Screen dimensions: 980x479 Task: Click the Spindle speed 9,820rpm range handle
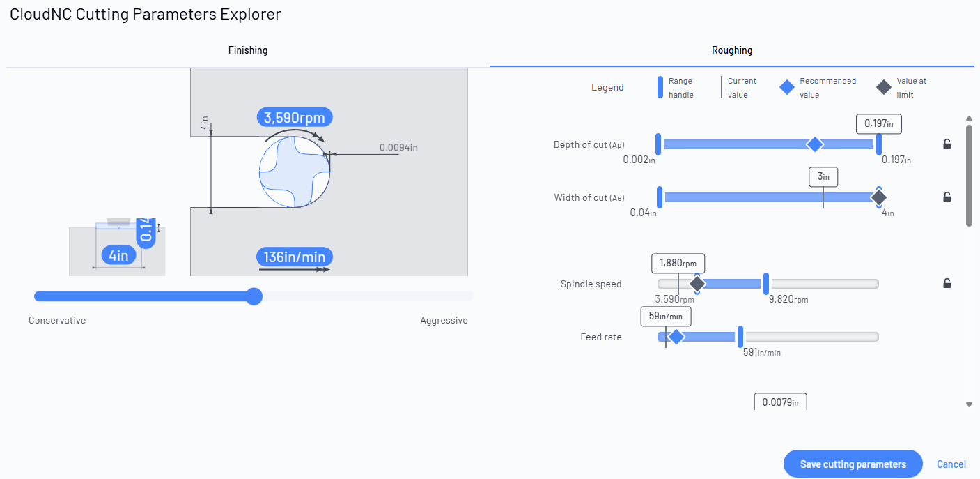pos(766,284)
